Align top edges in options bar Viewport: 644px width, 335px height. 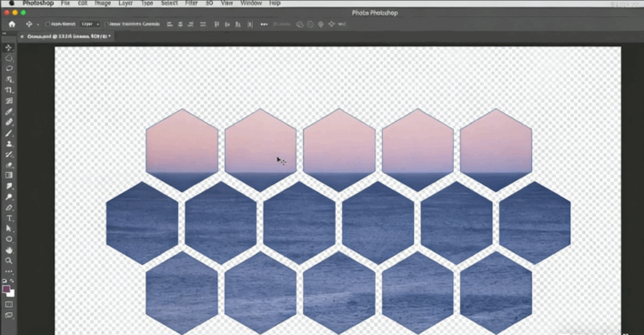tap(216, 25)
